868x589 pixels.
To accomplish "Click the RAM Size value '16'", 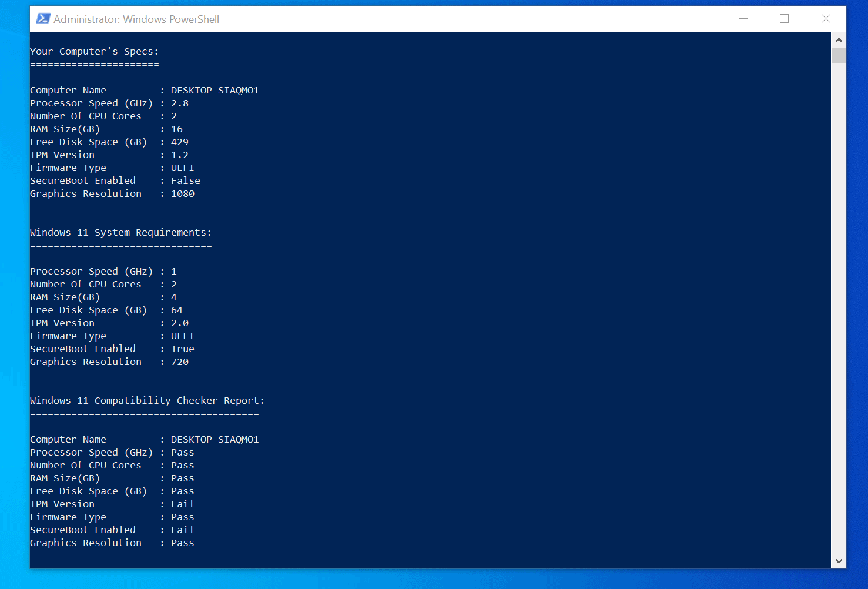I will (177, 129).
